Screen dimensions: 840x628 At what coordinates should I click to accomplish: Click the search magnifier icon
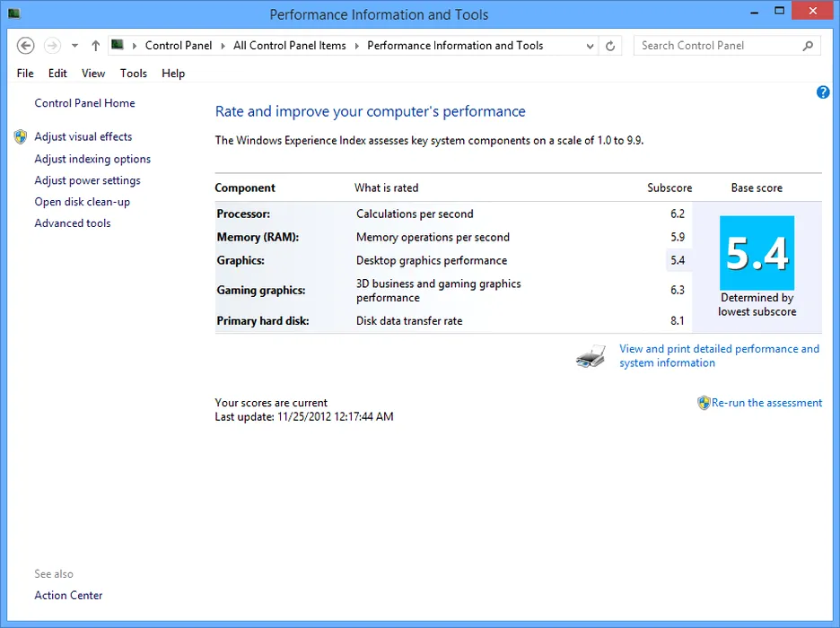pos(808,46)
